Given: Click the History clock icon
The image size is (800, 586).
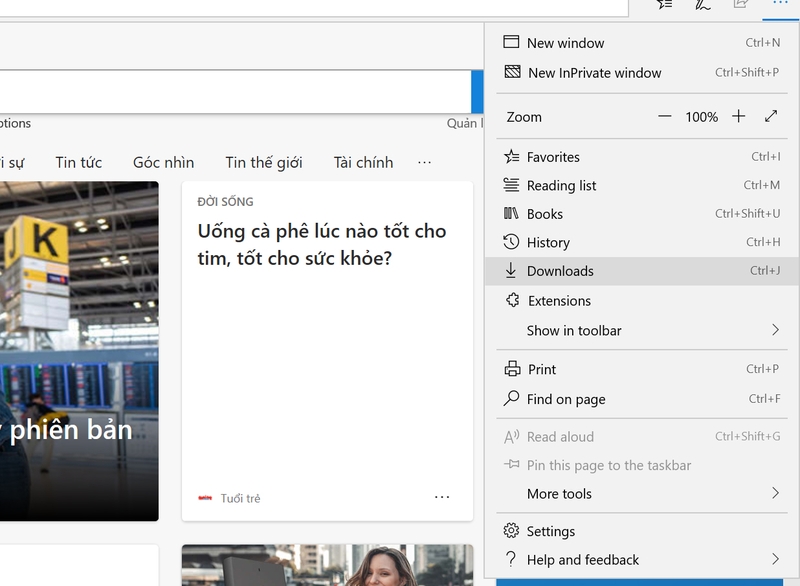Looking at the screenshot, I should pyautogui.click(x=511, y=242).
